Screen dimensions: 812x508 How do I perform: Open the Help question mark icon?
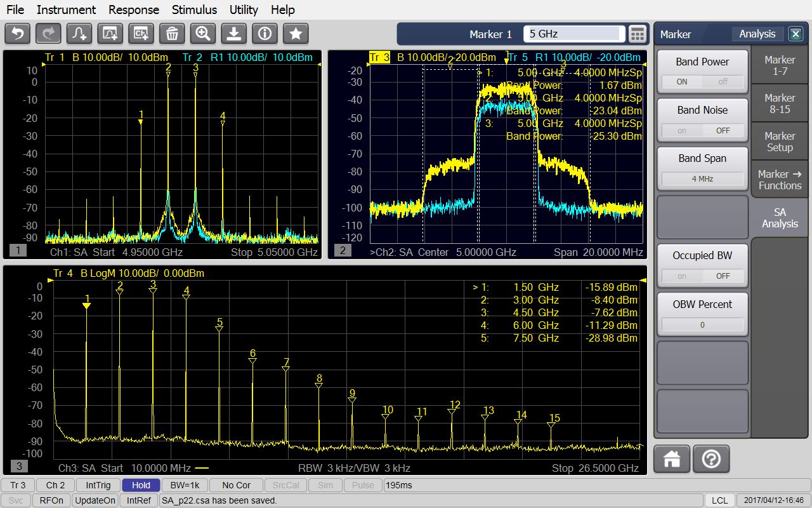click(710, 458)
